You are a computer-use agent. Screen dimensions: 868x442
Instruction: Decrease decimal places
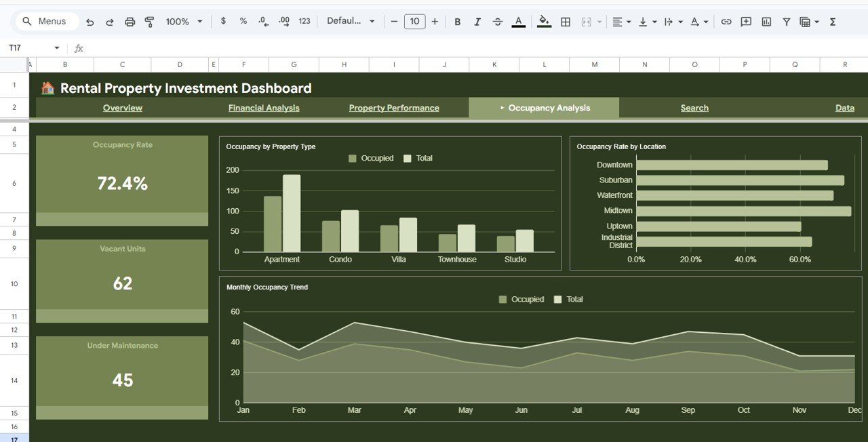(x=263, y=21)
